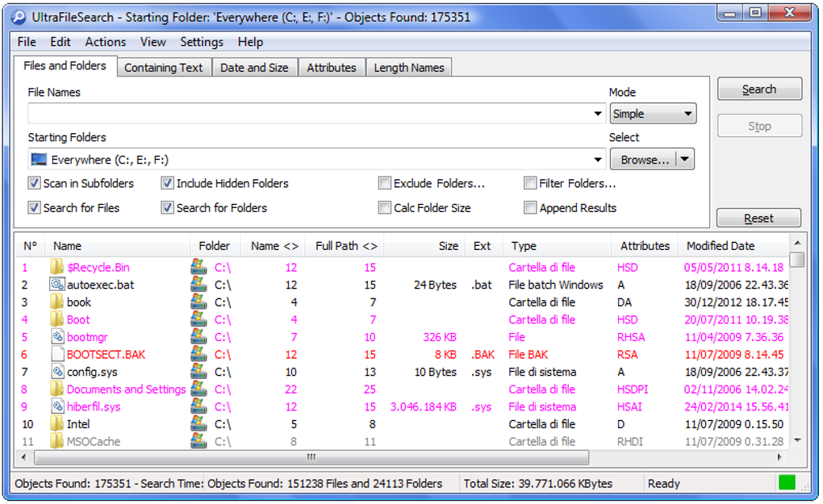Open the Help menu
823x504 pixels.
click(x=250, y=42)
